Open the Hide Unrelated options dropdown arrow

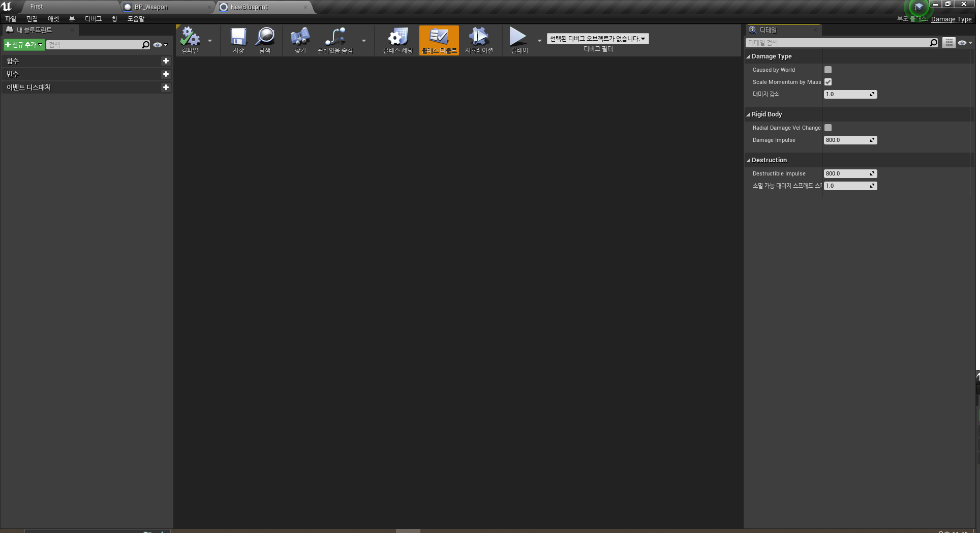pyautogui.click(x=364, y=41)
